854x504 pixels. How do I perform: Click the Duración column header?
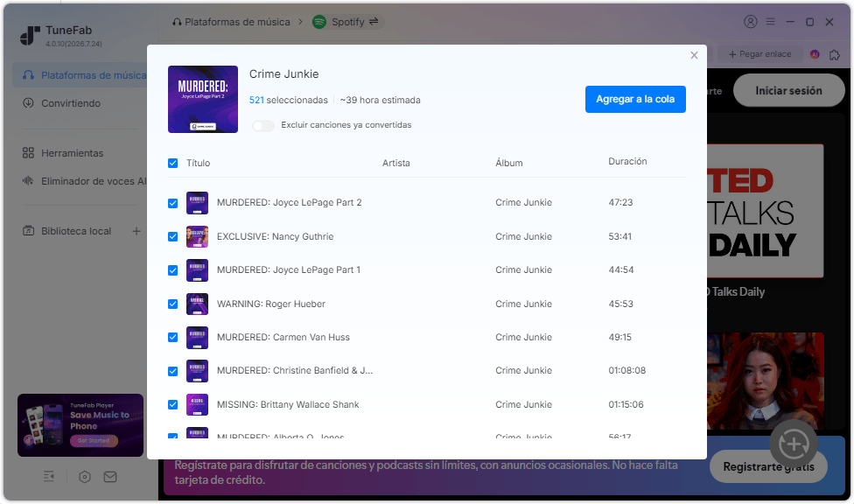[627, 161]
